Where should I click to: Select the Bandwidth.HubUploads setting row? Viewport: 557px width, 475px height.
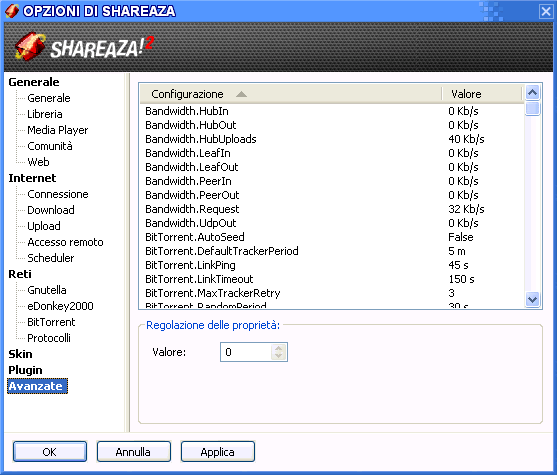point(332,139)
